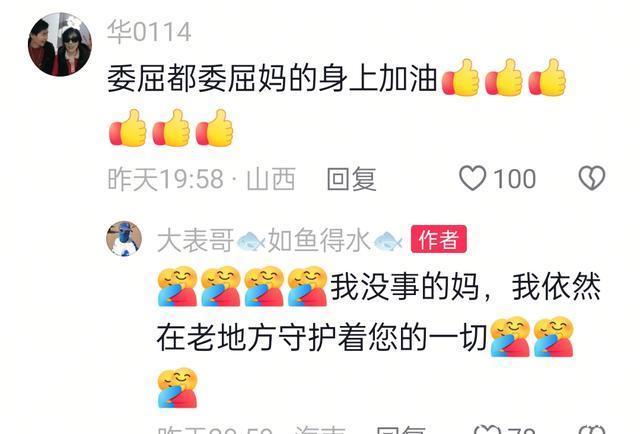Tap the last thumbs-up emoji on the second line
The height and width of the screenshot is (434, 640).
click(214, 128)
